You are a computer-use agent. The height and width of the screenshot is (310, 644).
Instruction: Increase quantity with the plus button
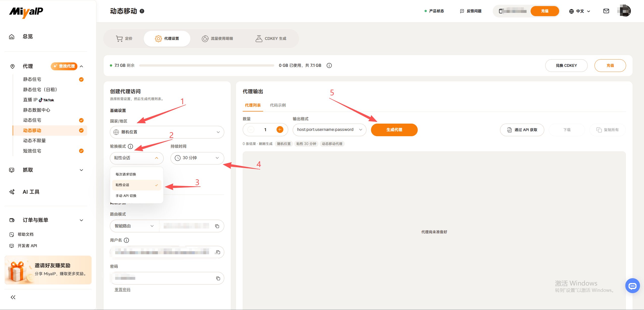(x=280, y=130)
